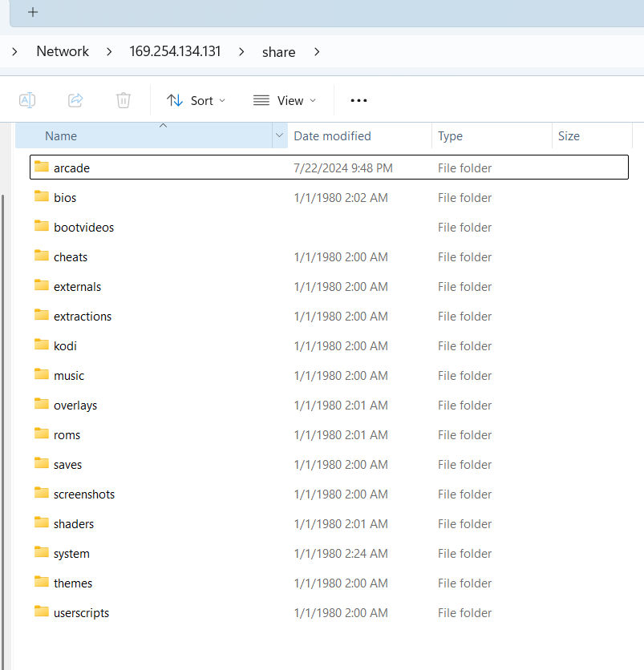Open the View dropdown menu

(284, 100)
